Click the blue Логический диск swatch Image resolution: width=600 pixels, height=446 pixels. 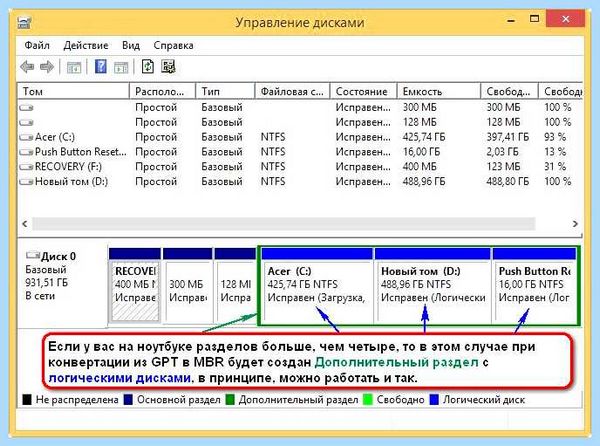click(434, 400)
